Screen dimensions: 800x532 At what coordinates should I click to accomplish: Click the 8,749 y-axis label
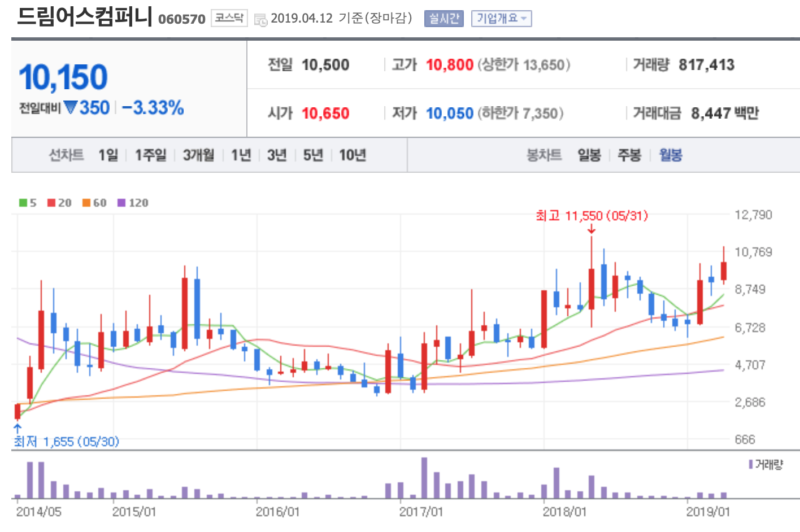click(x=750, y=290)
